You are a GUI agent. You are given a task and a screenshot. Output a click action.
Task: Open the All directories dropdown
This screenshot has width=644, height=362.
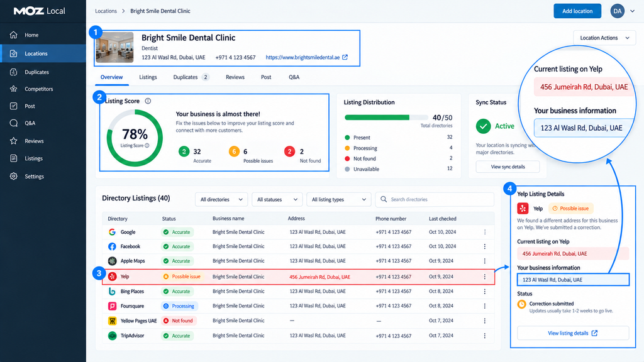(x=221, y=199)
